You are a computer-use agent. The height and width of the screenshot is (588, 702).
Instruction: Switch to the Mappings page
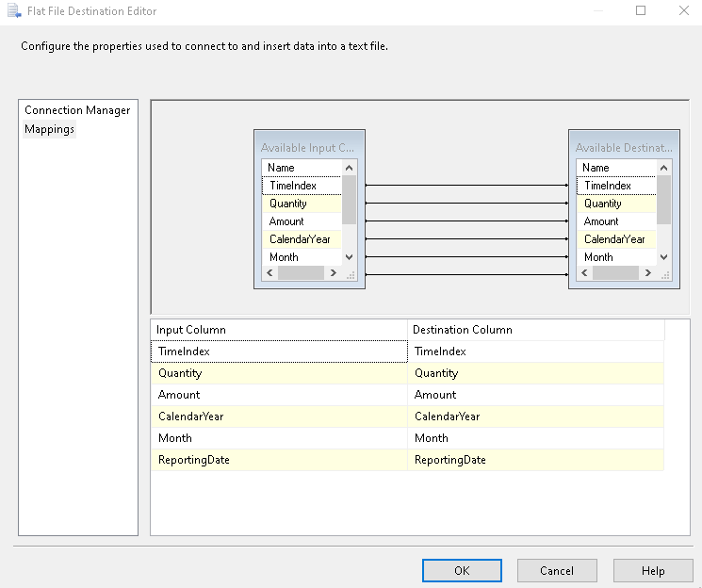pyautogui.click(x=49, y=129)
